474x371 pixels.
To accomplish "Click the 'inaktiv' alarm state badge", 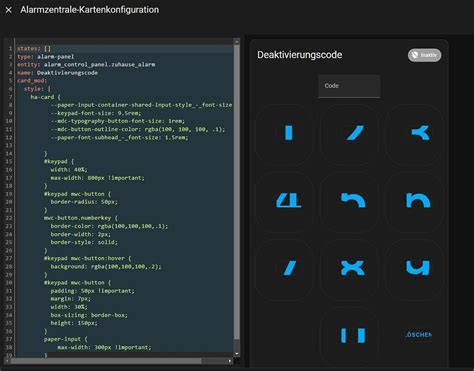I will point(424,55).
